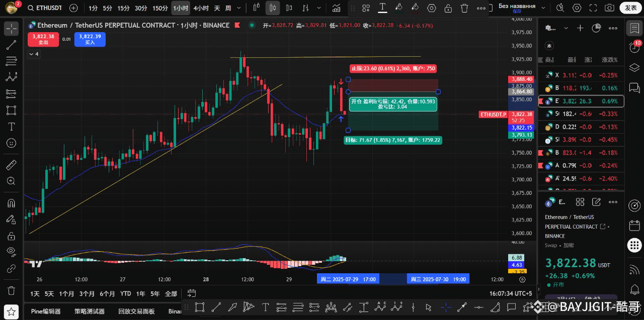Screen dimensions: 644x320
Task: Select the watchlist row with price 118,
Action: (x=581, y=88)
